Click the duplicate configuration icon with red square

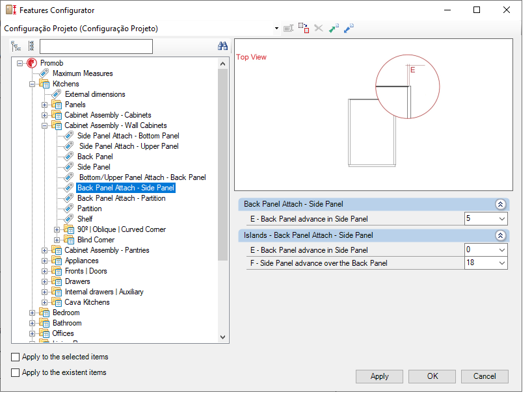coord(304,28)
